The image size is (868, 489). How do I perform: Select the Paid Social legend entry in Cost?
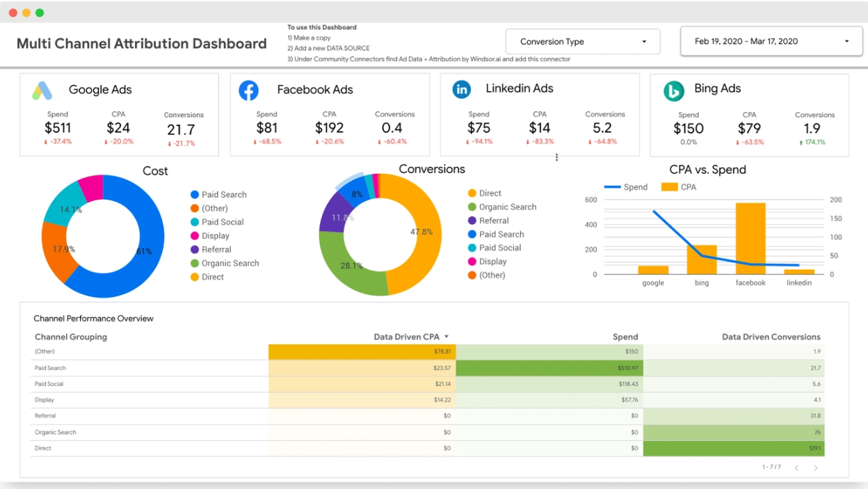click(x=217, y=222)
